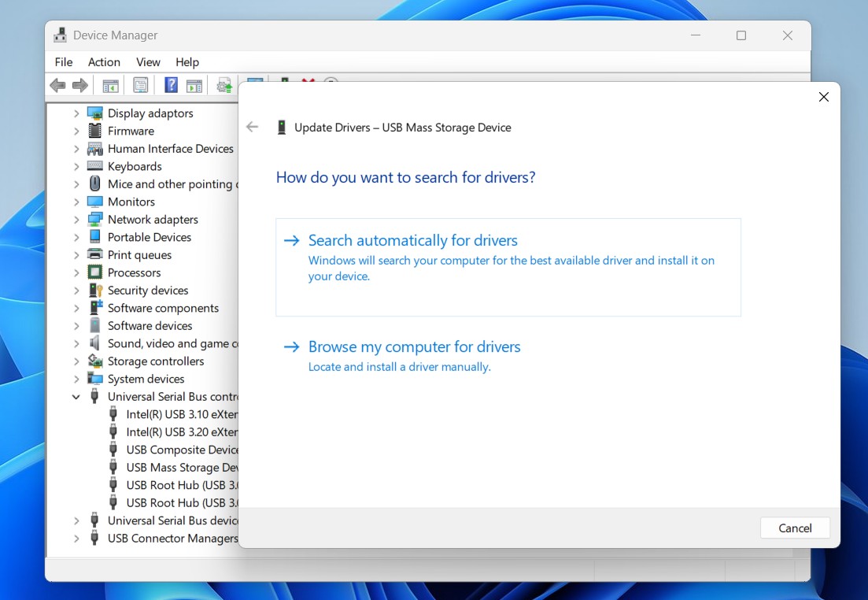This screenshot has width=868, height=600.
Task: Open the Properties toolbar icon
Action: (141, 85)
